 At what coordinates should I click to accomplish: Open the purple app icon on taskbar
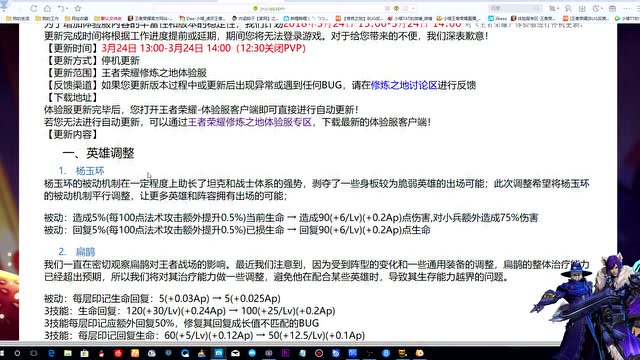coord(286,353)
